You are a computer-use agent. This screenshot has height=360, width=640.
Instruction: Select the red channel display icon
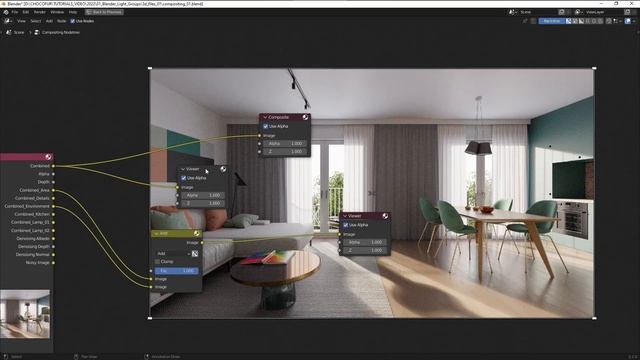588,21
